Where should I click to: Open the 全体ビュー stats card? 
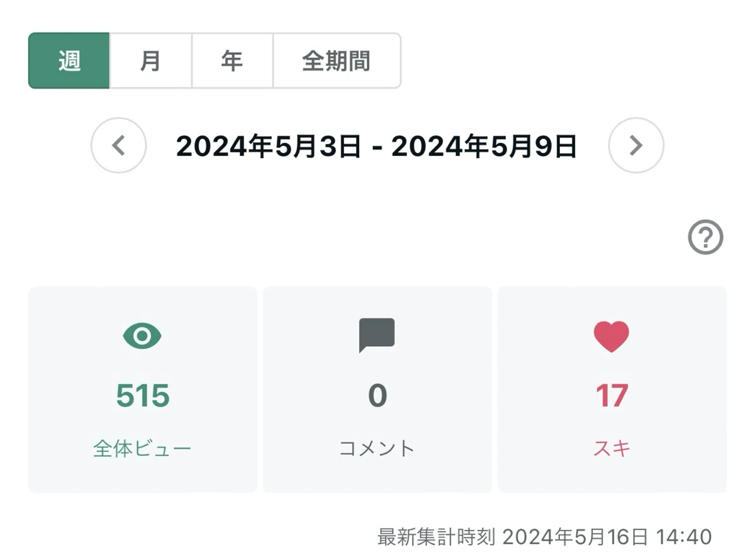tap(143, 389)
